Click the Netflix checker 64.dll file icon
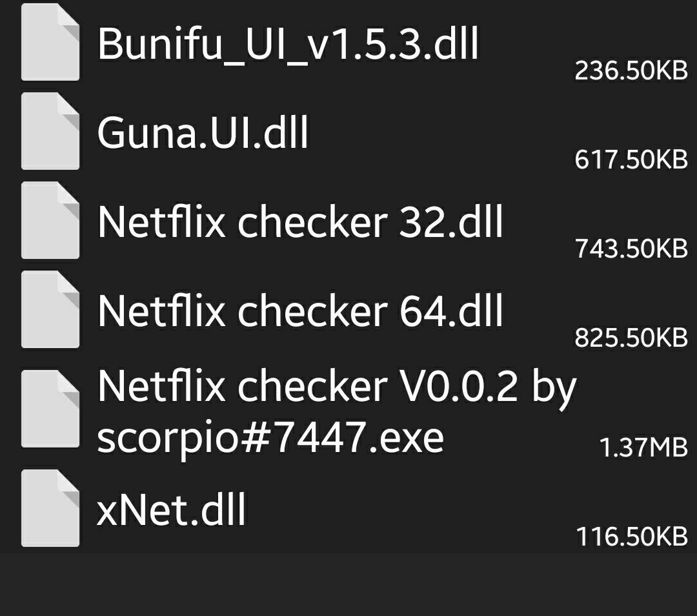Viewport: 697px width, 616px height. pos(50,310)
